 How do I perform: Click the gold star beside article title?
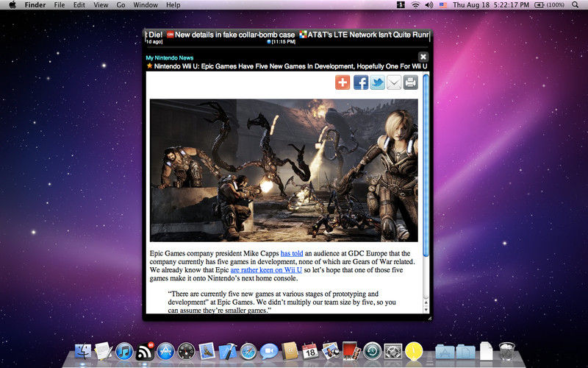tap(149, 66)
